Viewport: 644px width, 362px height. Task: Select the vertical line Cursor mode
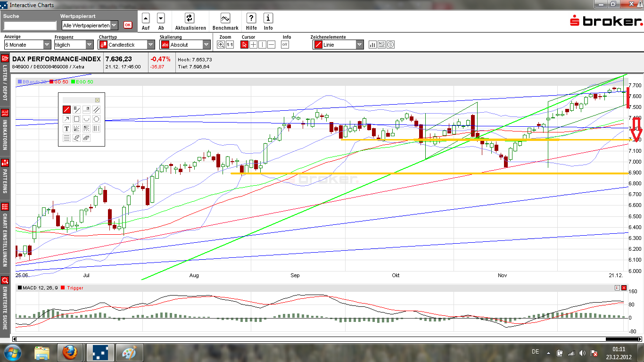point(262,45)
